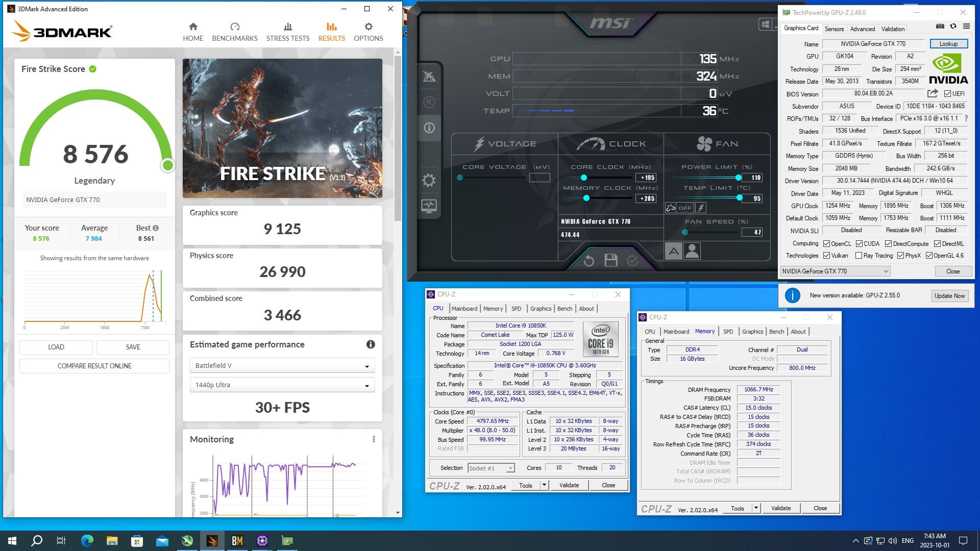Open the GPU selector dropdown in GPU-Z
The image size is (980, 551).
click(x=836, y=271)
